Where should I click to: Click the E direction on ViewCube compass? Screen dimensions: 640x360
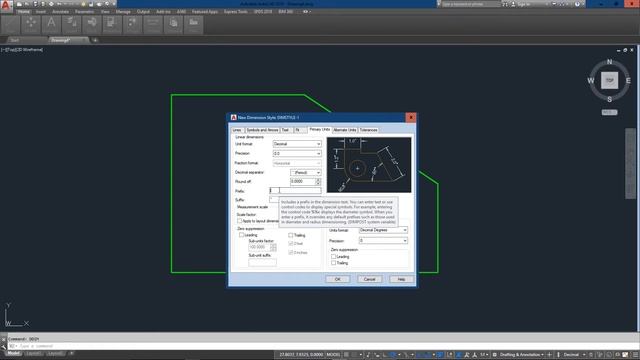point(628,80)
